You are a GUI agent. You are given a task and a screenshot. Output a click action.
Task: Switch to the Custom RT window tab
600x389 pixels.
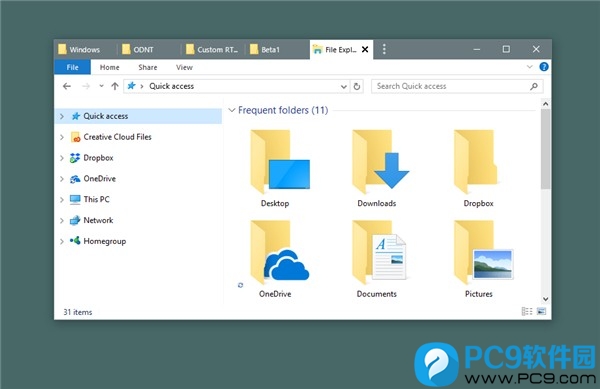pyautogui.click(x=212, y=50)
